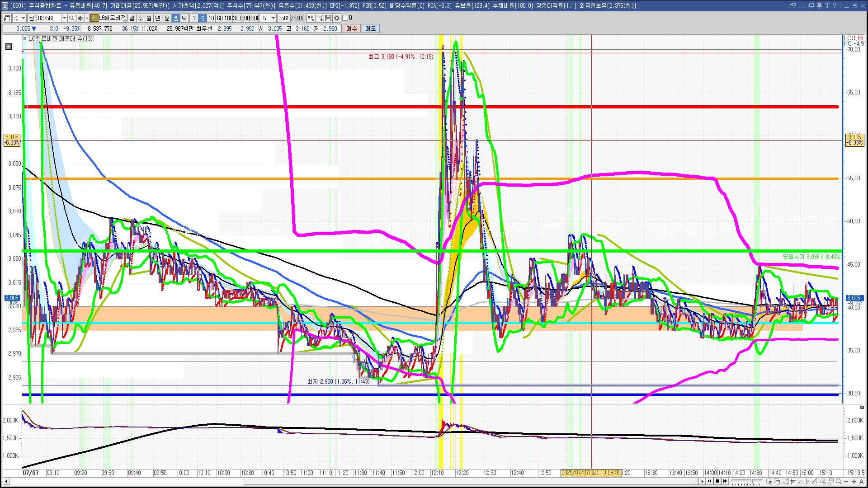Image resolution: width=868 pixels, height=488 pixels.
Task: Click the red 매수 buy button
Action: 351,28
